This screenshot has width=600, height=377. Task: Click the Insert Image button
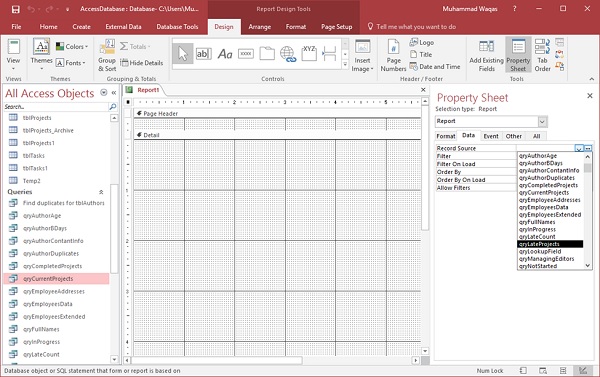[362, 56]
